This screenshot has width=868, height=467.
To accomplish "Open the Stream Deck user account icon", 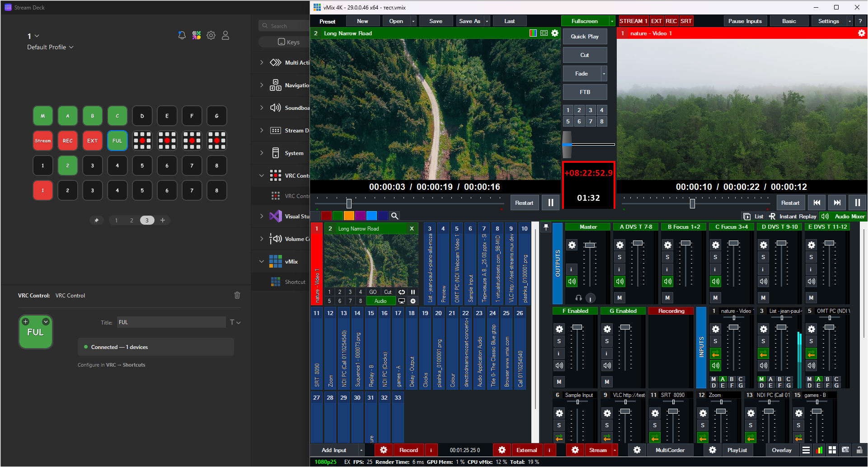I will point(225,35).
